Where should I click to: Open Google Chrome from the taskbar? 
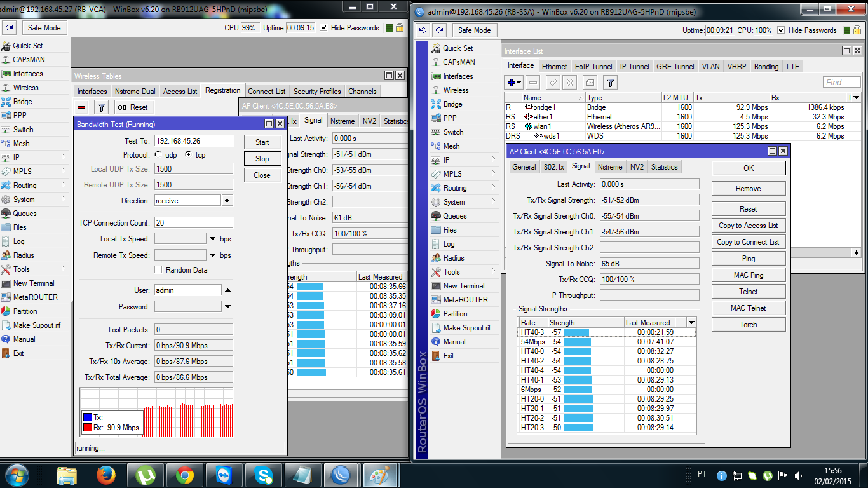click(x=185, y=475)
